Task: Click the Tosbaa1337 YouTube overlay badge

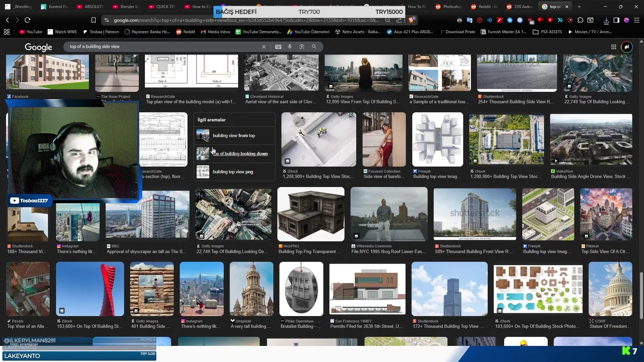Action: click(29, 201)
